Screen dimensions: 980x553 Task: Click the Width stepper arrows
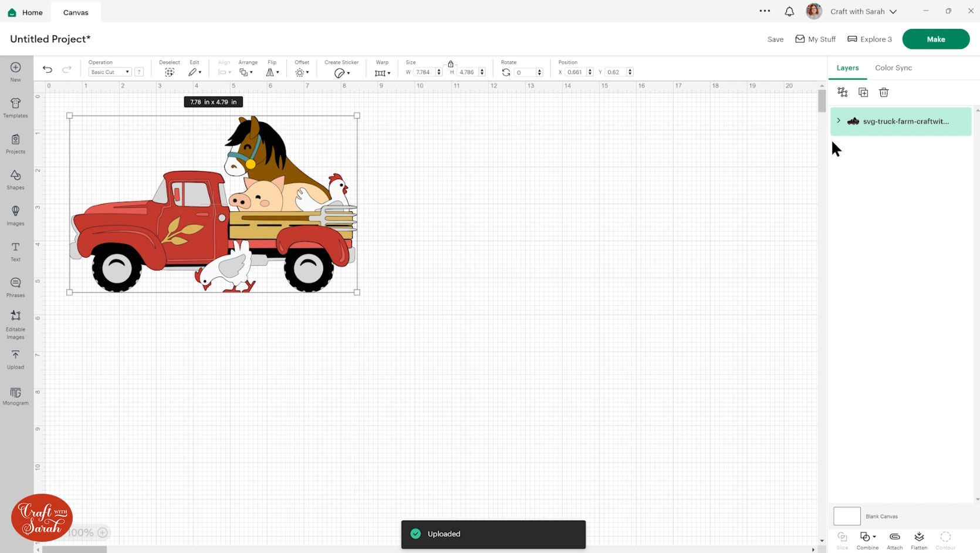439,72
